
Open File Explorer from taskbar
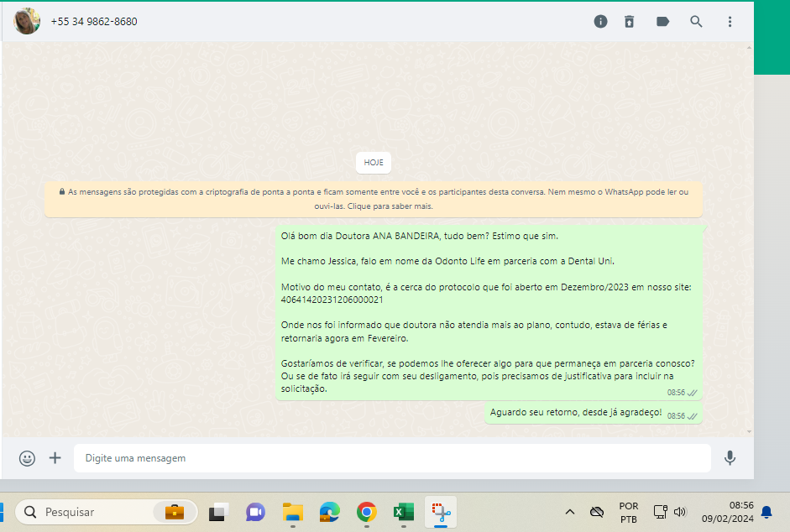coord(293,512)
